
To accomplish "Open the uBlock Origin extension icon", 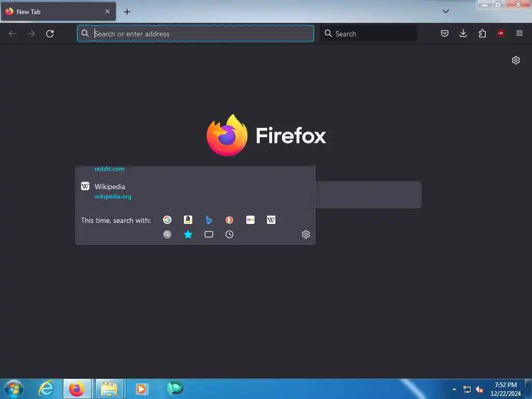I will pyautogui.click(x=500, y=33).
